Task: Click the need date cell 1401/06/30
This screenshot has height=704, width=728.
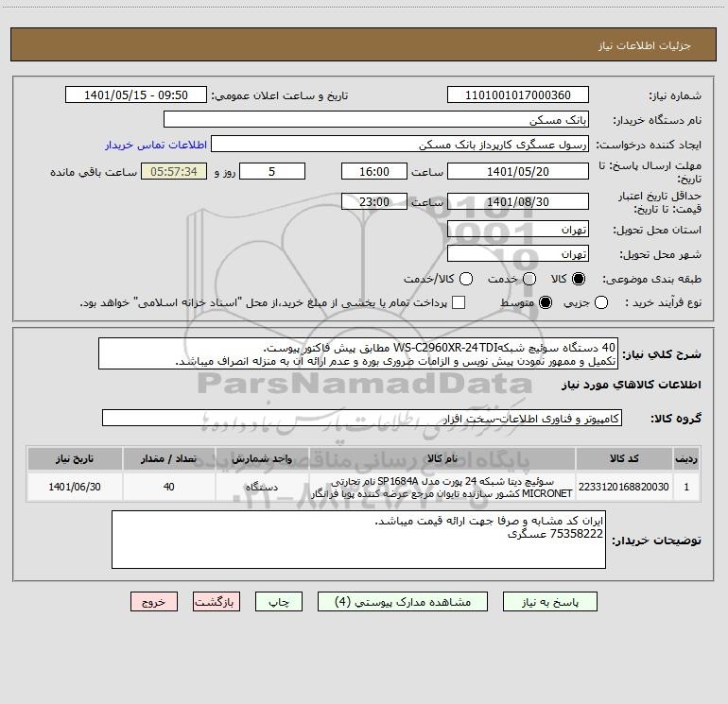Action: click(x=75, y=487)
